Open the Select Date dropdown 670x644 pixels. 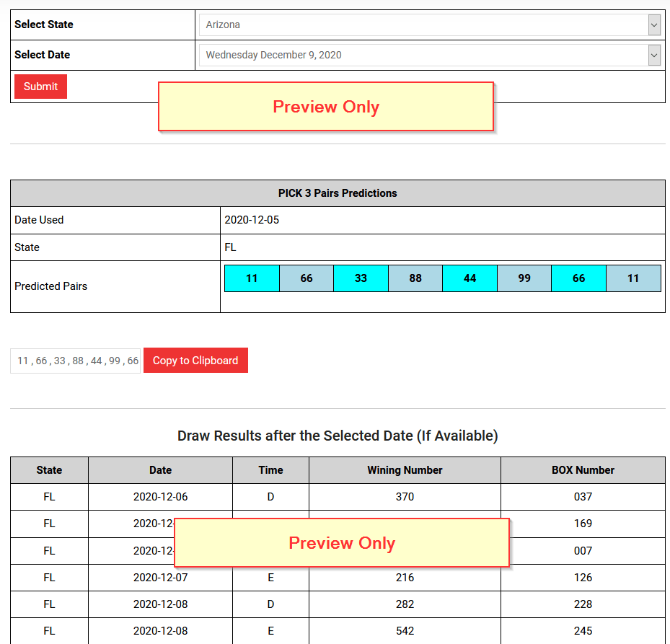click(x=429, y=55)
